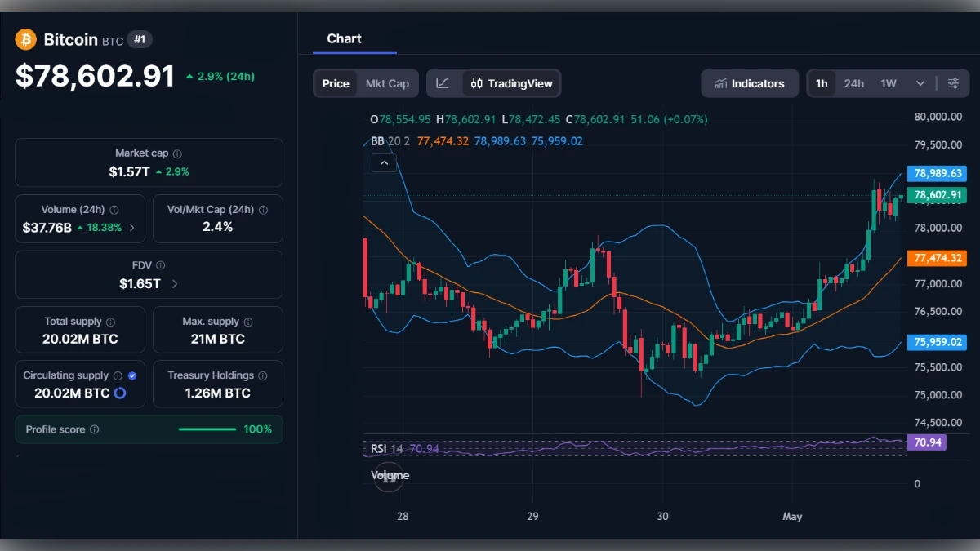The image size is (980, 551).
Task: Click the 1.26M BTC treasury holdings value
Action: click(x=217, y=393)
